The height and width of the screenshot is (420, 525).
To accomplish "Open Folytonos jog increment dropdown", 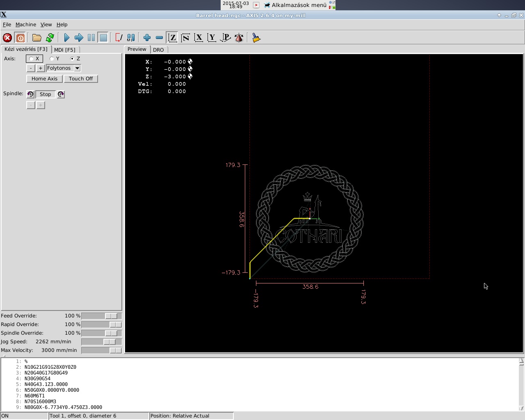I will coord(77,68).
